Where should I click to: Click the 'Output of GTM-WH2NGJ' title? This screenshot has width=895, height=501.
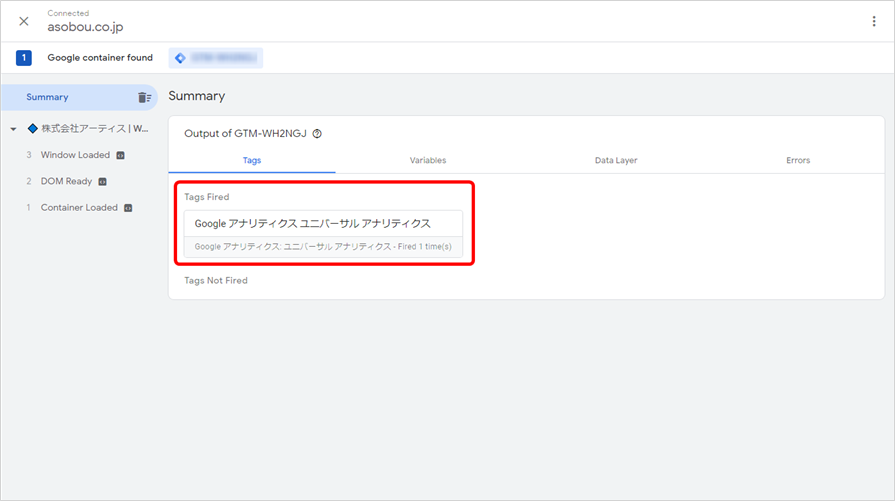click(x=245, y=134)
